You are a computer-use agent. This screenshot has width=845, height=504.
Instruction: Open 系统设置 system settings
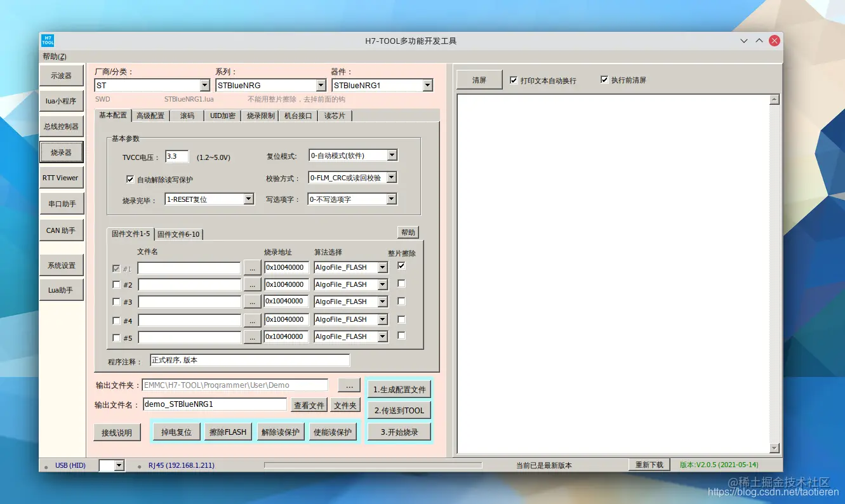tap(62, 265)
